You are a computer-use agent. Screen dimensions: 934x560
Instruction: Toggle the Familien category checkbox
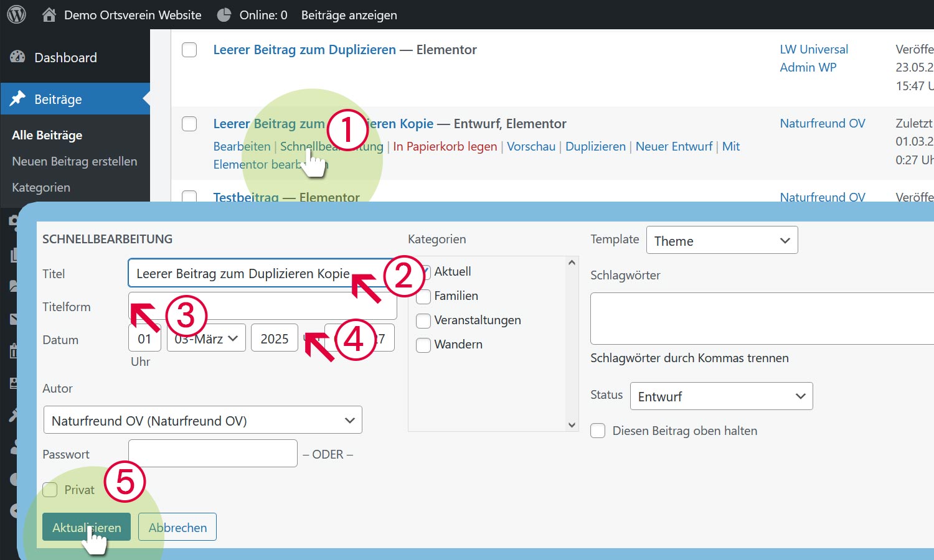pyautogui.click(x=423, y=297)
